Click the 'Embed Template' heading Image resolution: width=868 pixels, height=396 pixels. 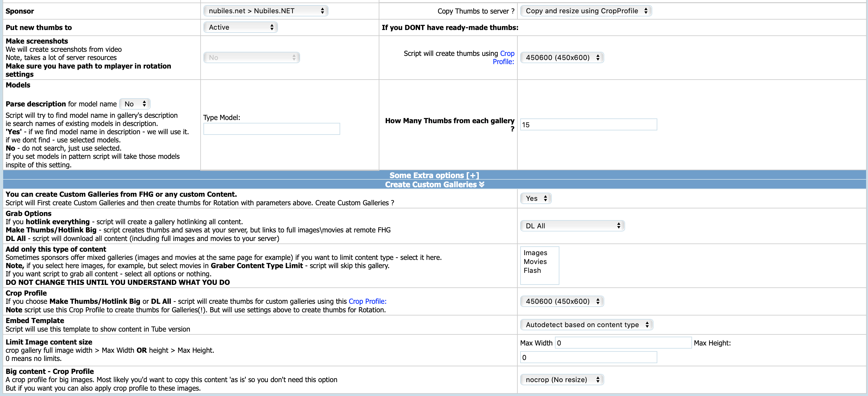tap(35, 321)
